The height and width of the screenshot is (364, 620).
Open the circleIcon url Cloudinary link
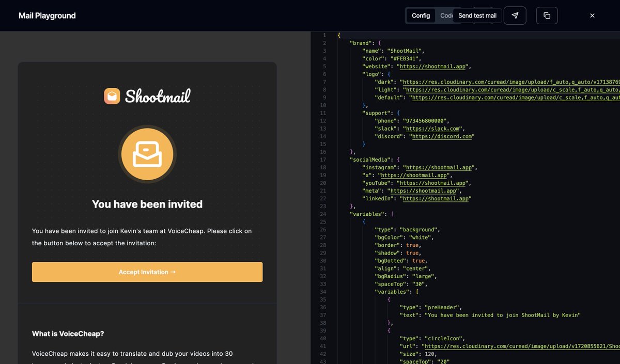coord(522,346)
